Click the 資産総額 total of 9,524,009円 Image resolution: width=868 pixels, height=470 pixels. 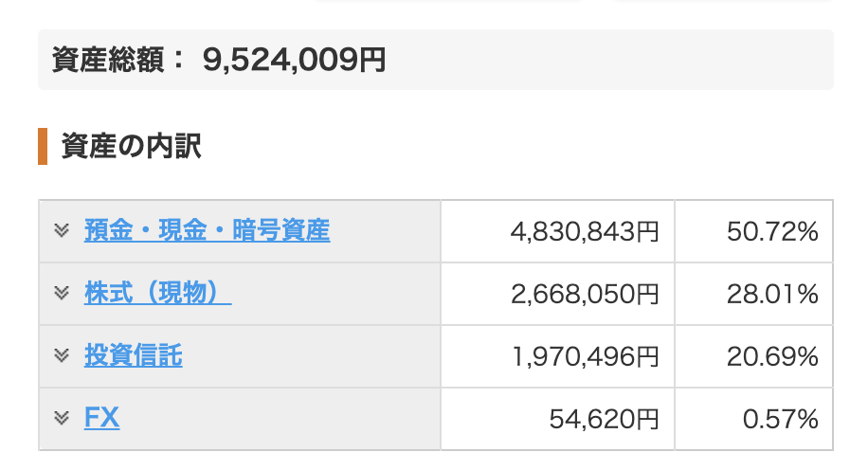click(x=294, y=61)
